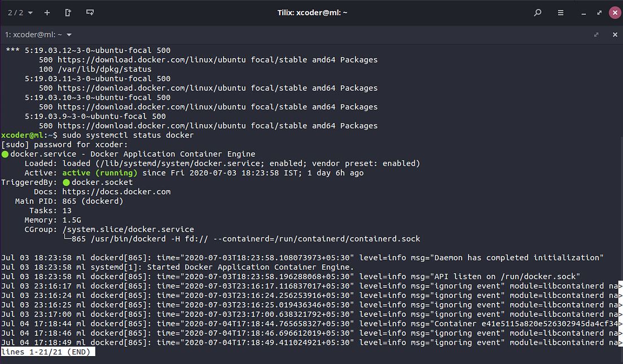Open the terminal title dropdown next to xcoder@ml
This screenshot has height=364, width=623.
(68, 34)
